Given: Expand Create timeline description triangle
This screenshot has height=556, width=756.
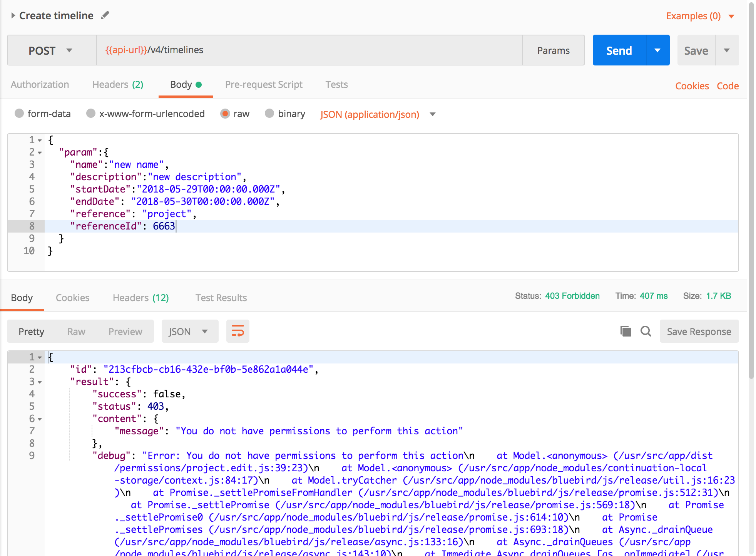Looking at the screenshot, I should (x=13, y=15).
